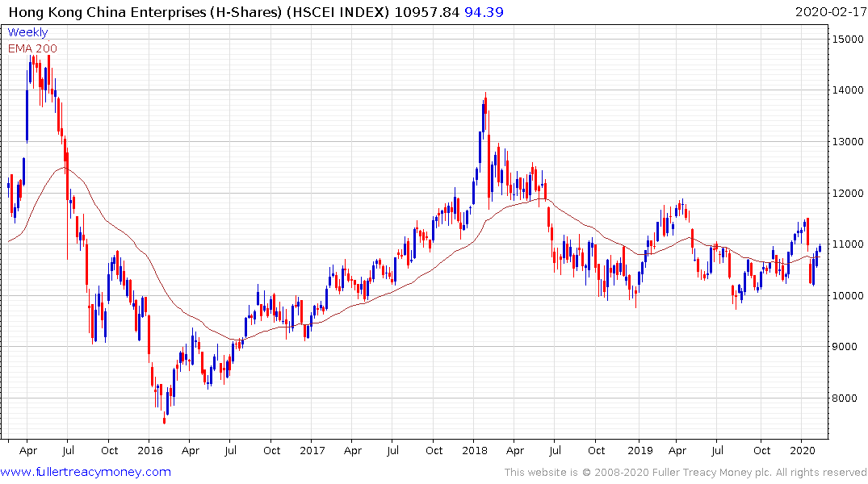Click the 15000 price axis label
868x484 pixels.
[x=846, y=39]
